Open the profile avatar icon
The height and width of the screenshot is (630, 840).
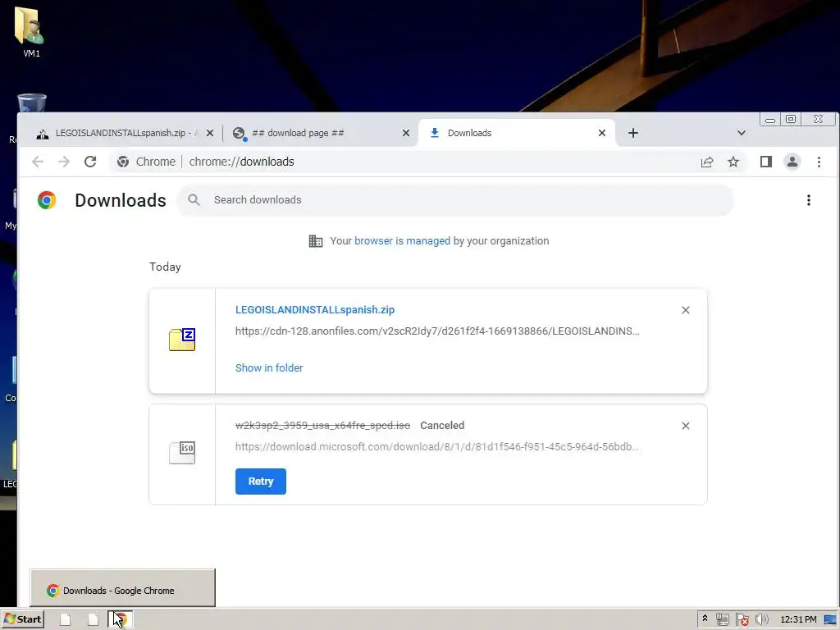click(792, 162)
